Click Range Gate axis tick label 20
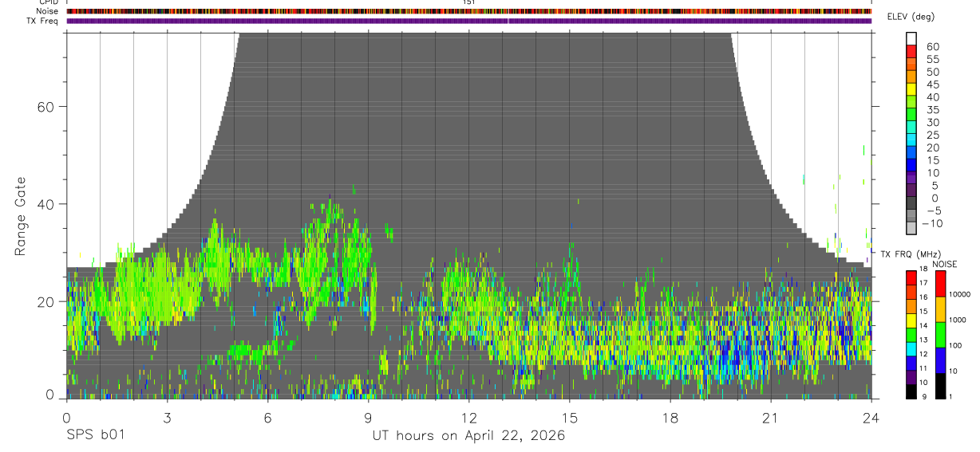This screenshot has height=452, width=980. tap(45, 301)
